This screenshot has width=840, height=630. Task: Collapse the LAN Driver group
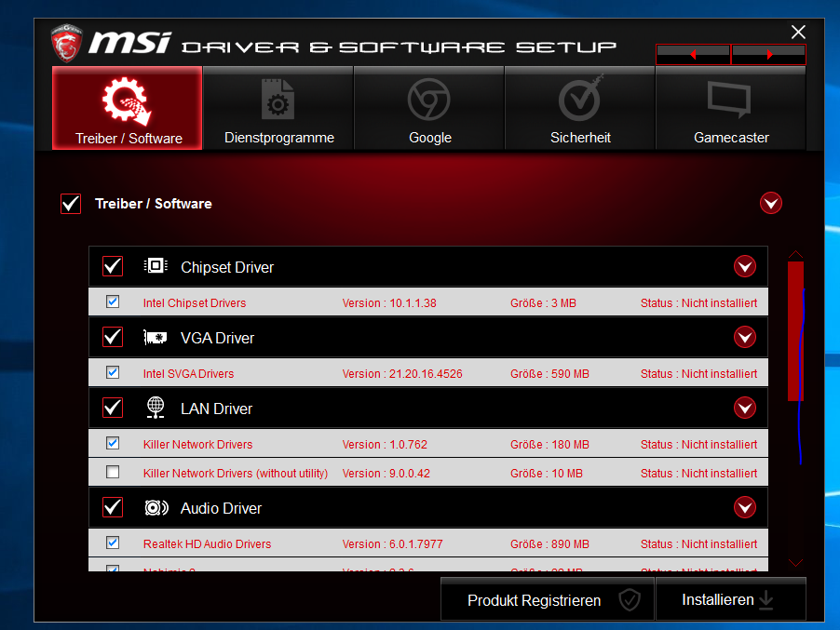(x=745, y=408)
